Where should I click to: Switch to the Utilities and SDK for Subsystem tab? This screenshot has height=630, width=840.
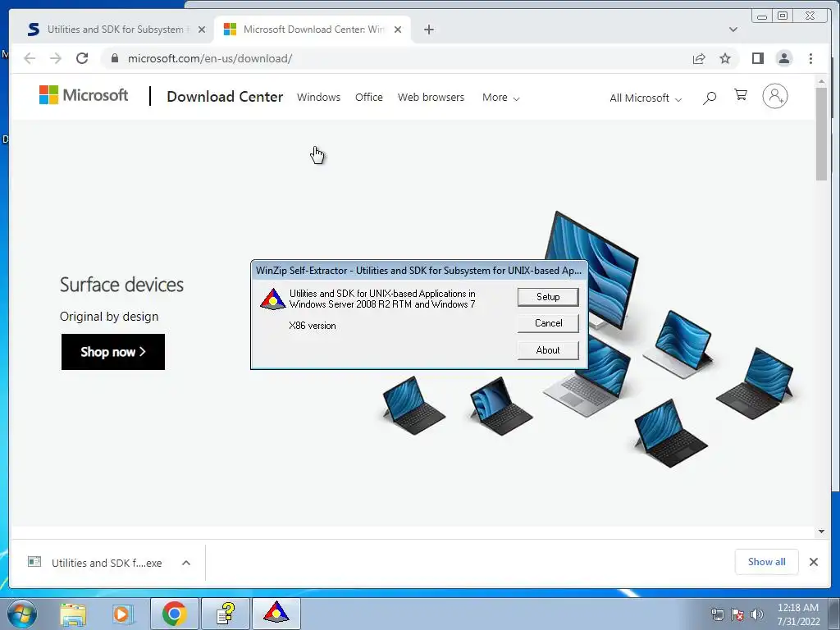(x=115, y=30)
